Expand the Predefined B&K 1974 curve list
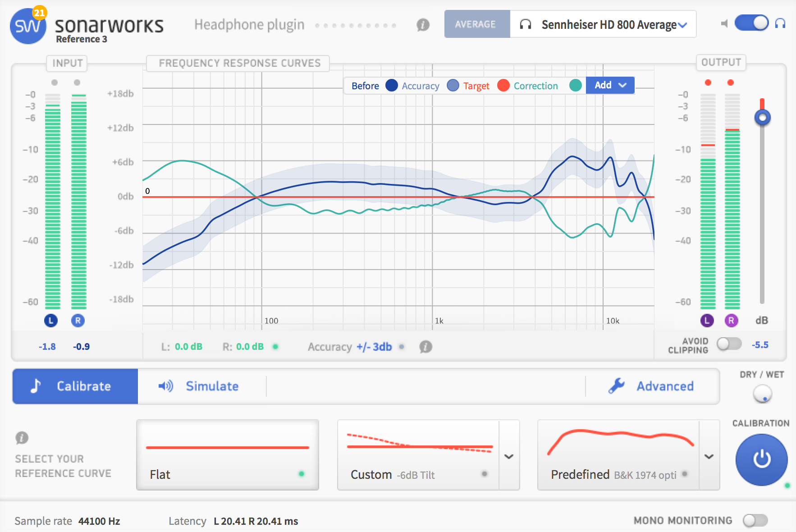Screen dimensions: 796x532 [x=709, y=456]
